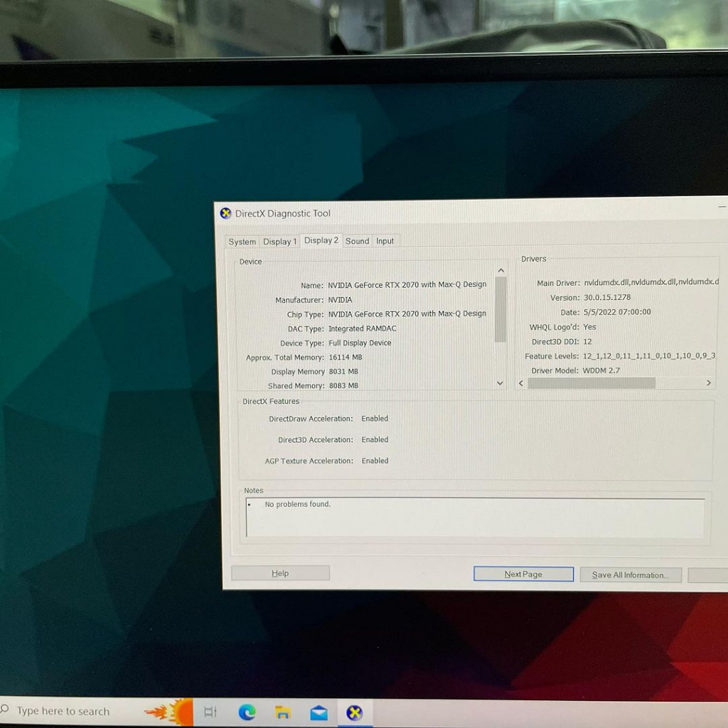Click the Type here to search box
728x728 pixels.
point(63,711)
